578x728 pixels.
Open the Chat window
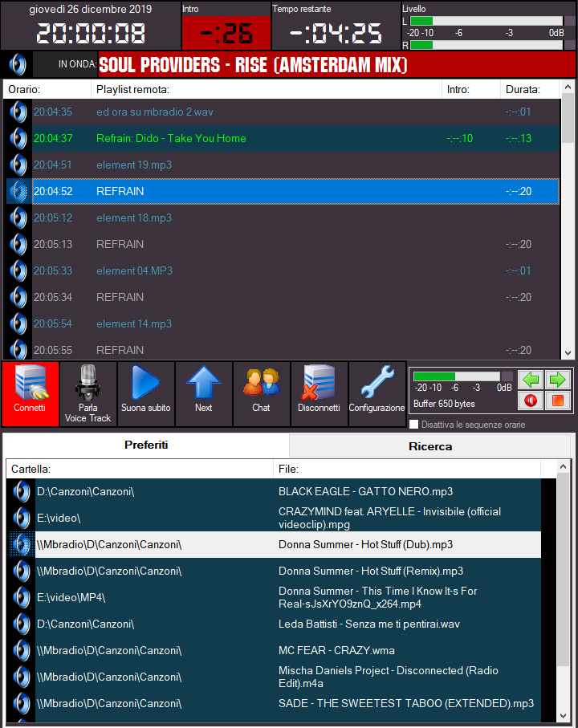(x=262, y=394)
